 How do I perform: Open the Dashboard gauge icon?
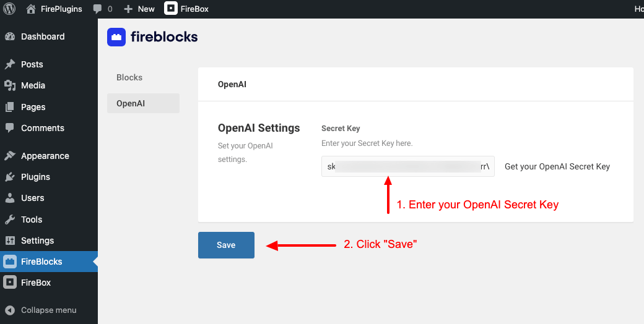(x=10, y=36)
